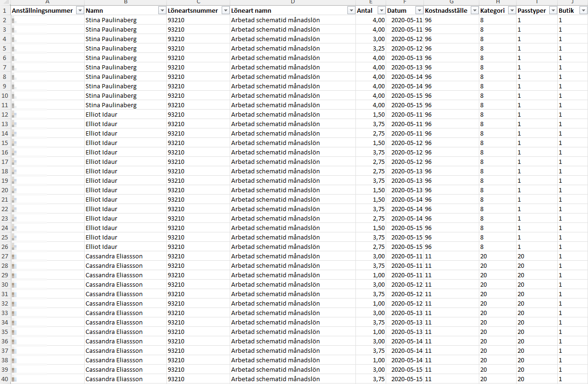Select Kostnadsställe 11 in row 27

(x=451, y=256)
